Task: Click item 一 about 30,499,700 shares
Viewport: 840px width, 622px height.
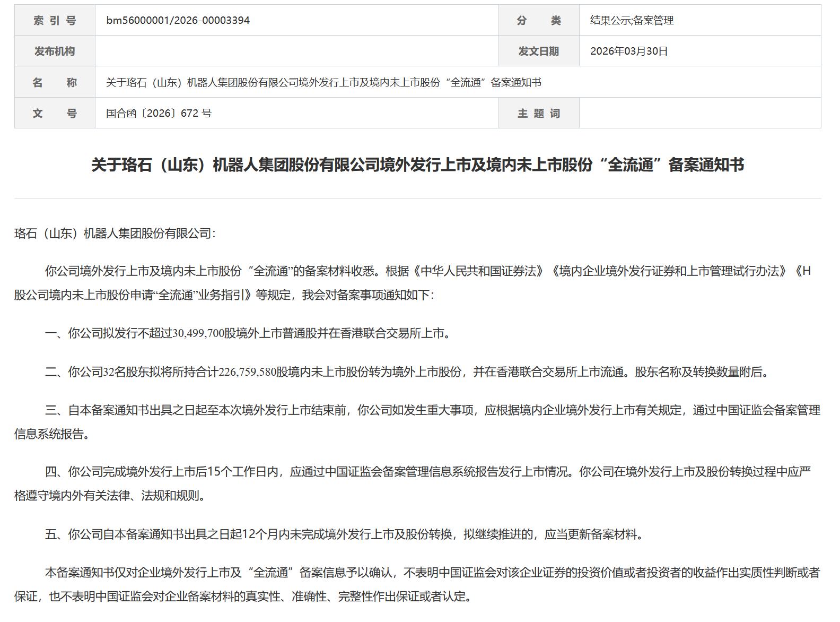Action: tap(248, 333)
